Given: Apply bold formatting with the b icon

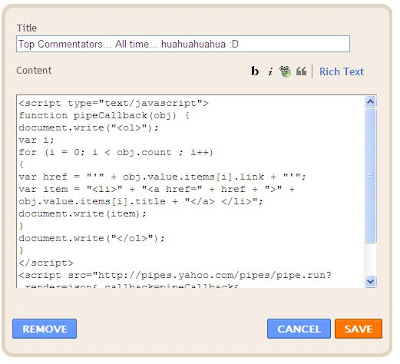Looking at the screenshot, I should point(255,71).
